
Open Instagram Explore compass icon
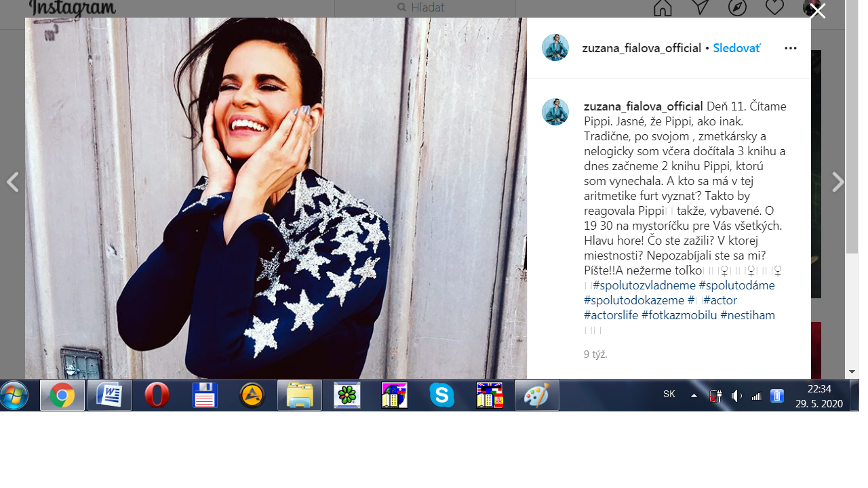point(737,7)
